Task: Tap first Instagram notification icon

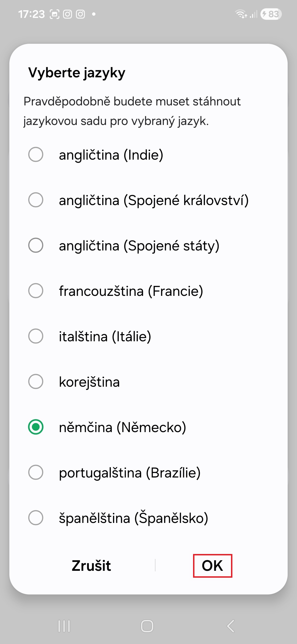Action: tap(67, 14)
